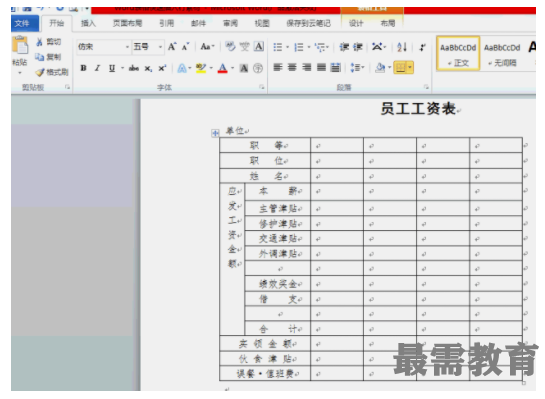
Task: Activate the Format Painter (格式刷)
Action: (x=52, y=72)
